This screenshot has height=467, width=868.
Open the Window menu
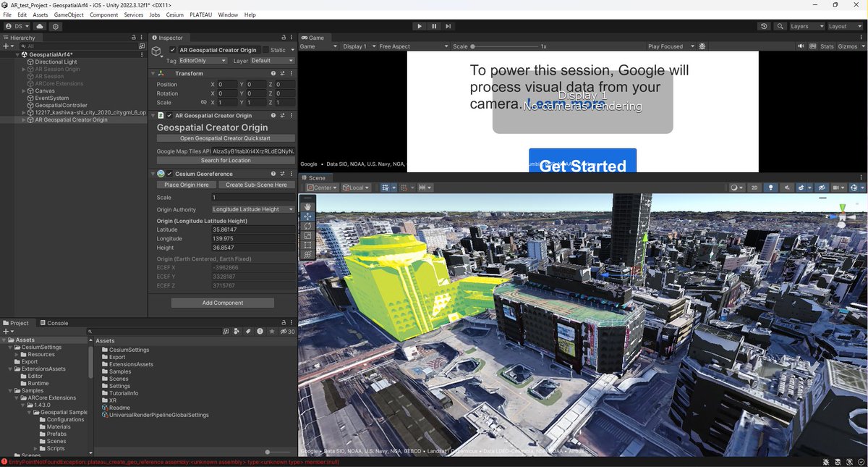[x=228, y=14]
